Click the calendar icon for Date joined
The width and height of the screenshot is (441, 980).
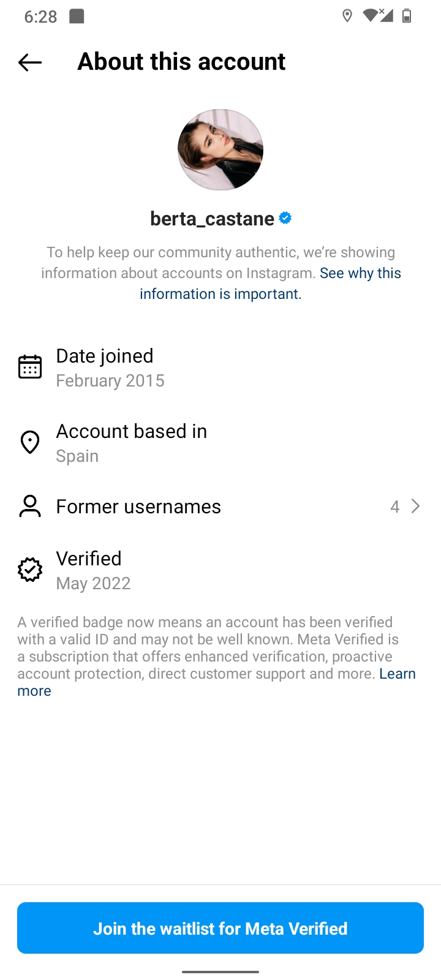[30, 367]
